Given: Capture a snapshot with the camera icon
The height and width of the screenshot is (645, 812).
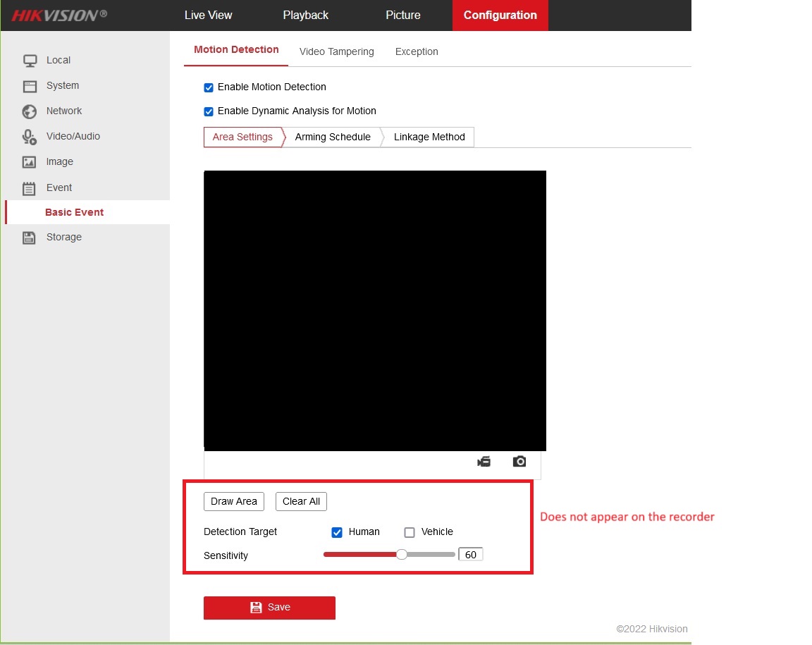Looking at the screenshot, I should tap(519, 462).
